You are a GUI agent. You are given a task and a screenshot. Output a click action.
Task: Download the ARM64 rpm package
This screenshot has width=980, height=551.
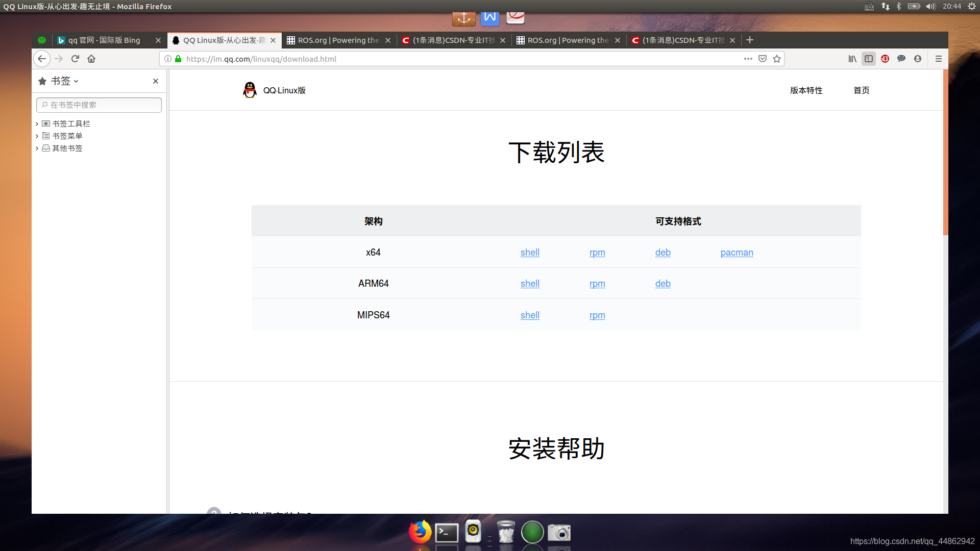(597, 284)
